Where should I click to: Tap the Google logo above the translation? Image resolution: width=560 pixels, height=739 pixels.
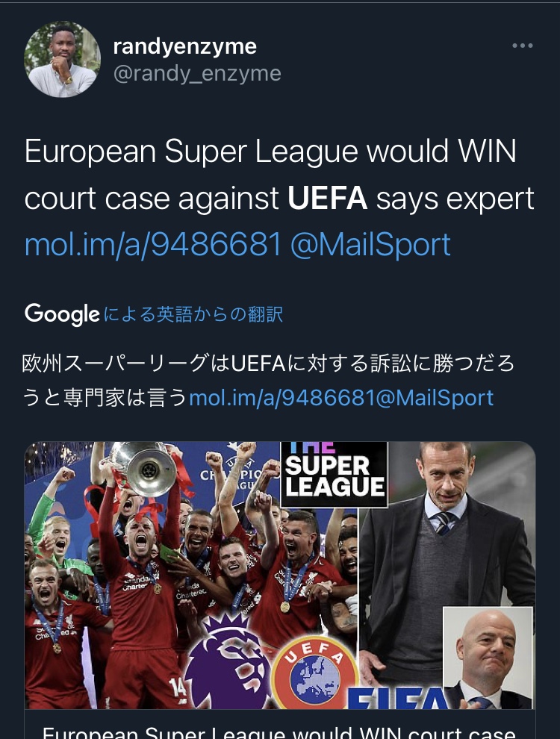62,314
